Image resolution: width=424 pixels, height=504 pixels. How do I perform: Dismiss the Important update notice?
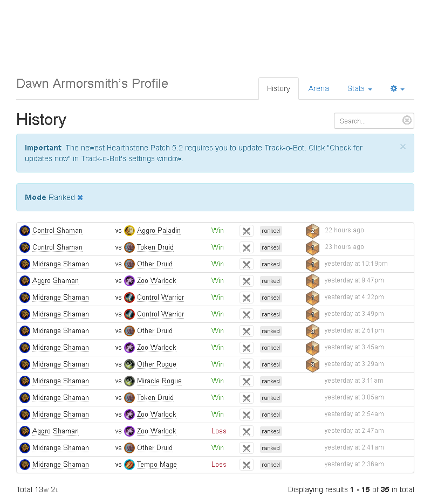click(x=402, y=147)
